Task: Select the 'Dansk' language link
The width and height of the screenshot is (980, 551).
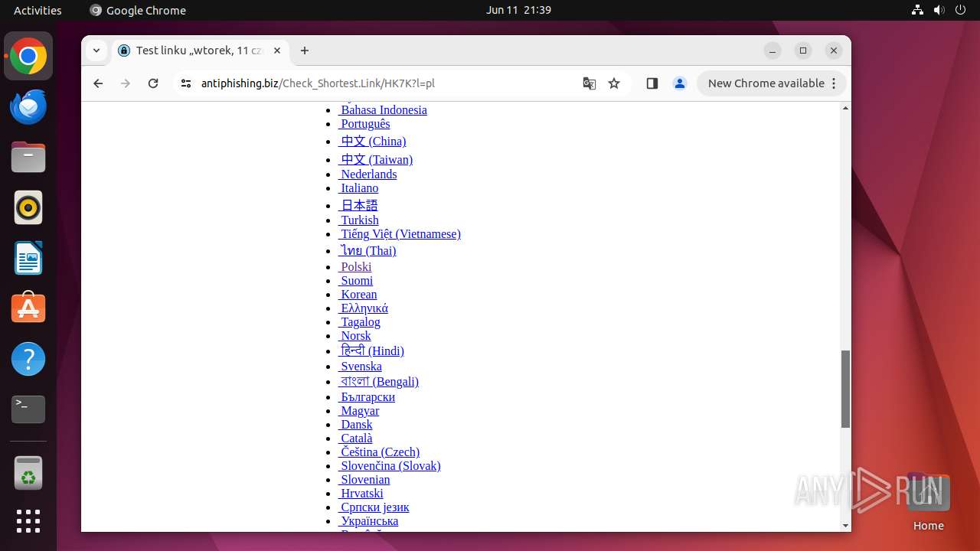Action: point(355,425)
